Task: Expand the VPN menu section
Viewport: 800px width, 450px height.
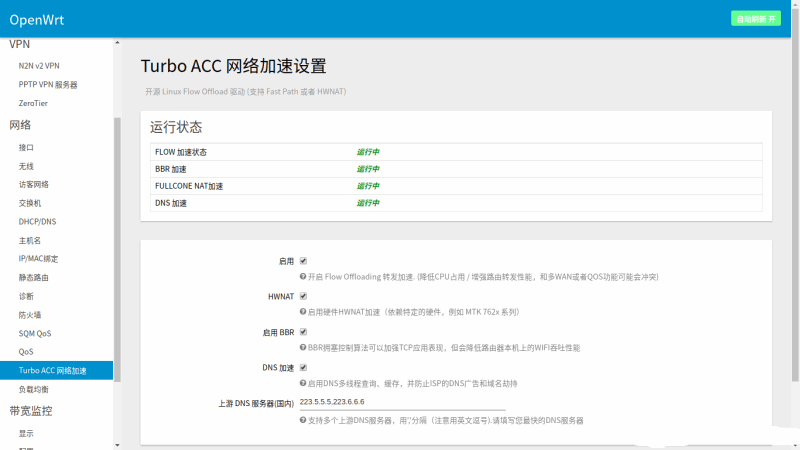Action: [20, 45]
